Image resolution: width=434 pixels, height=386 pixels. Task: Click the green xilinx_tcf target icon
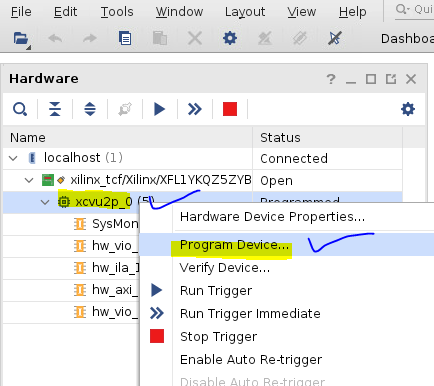point(48,180)
